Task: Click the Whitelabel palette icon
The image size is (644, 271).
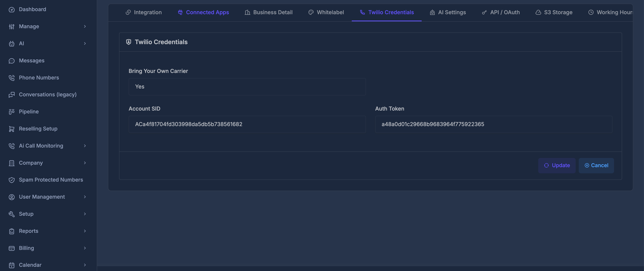Action: pyautogui.click(x=311, y=12)
